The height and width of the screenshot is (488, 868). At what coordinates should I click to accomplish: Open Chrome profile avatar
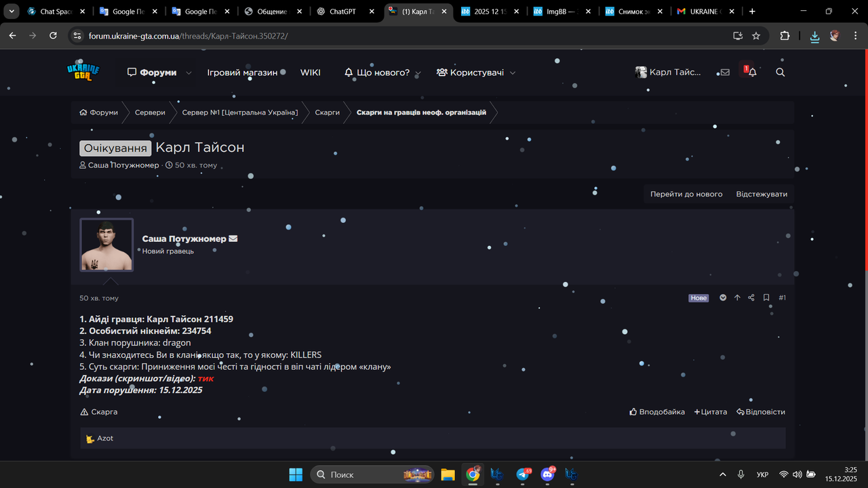click(x=835, y=36)
